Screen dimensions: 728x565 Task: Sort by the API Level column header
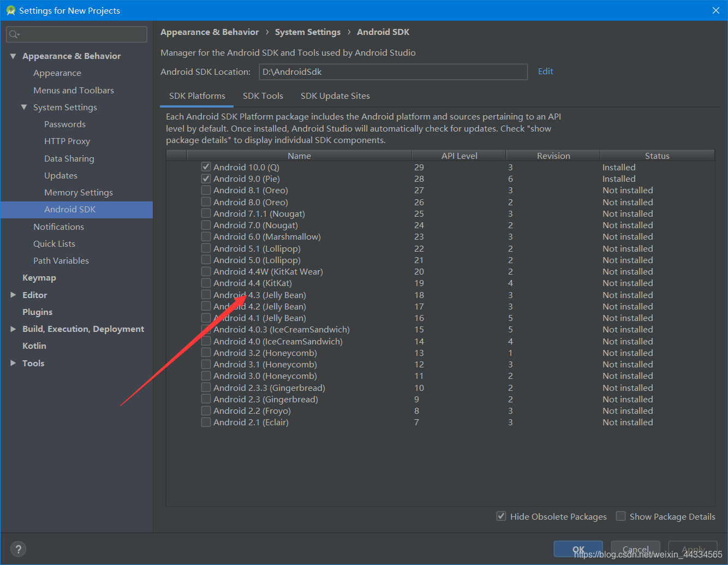(459, 156)
